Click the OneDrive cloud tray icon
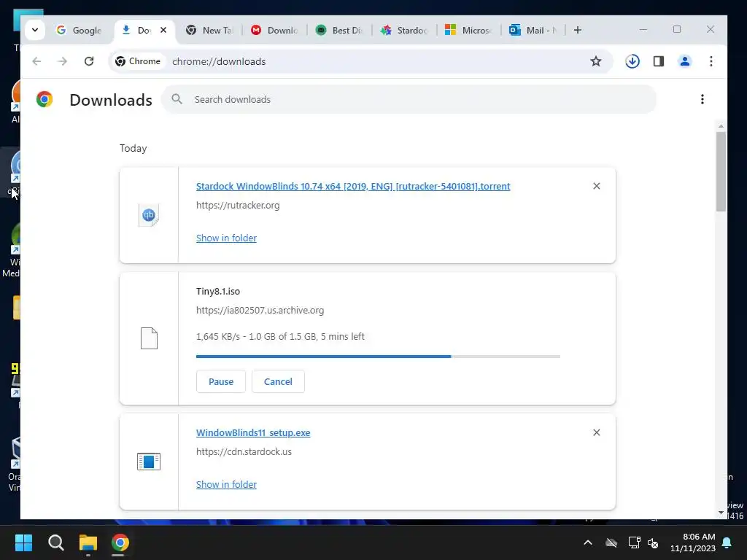 coord(611,542)
